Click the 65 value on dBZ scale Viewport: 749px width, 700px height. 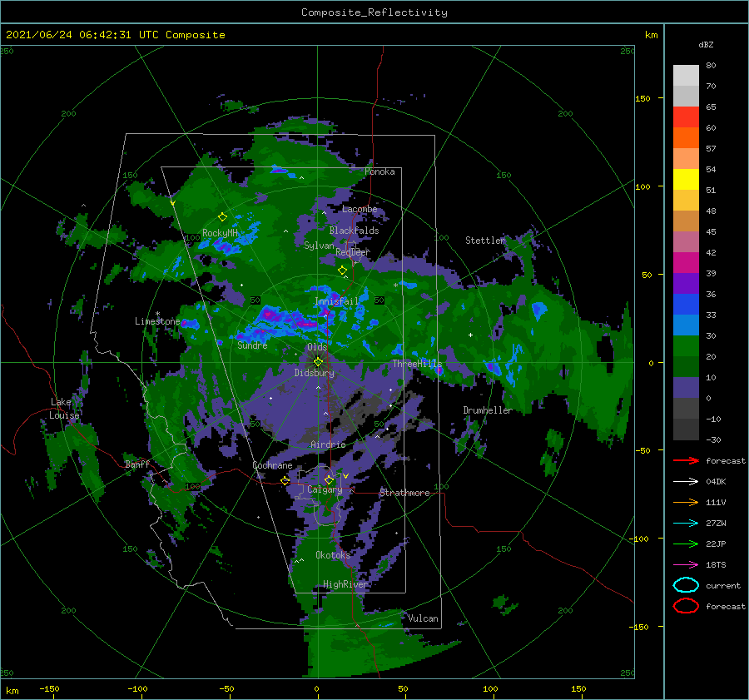pos(711,107)
